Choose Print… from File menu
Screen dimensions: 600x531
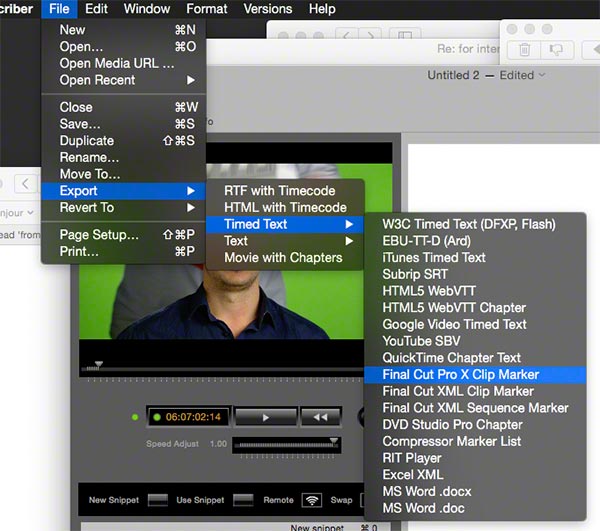(x=124, y=251)
